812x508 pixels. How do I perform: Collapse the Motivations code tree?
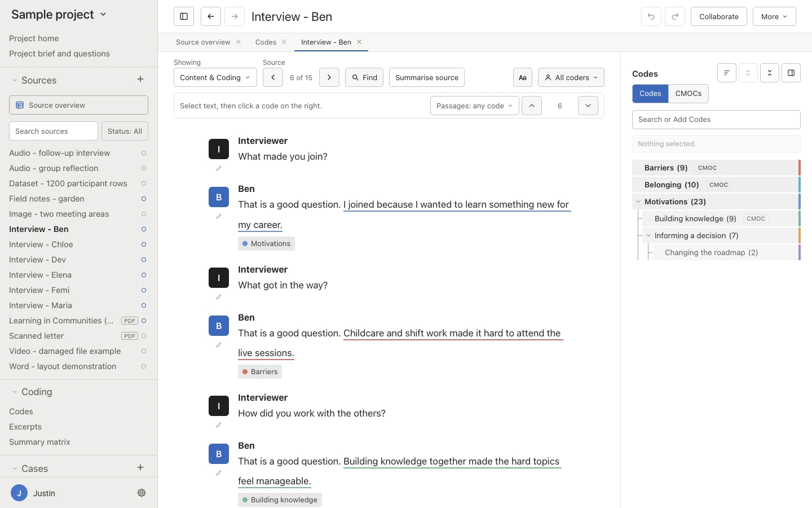tap(638, 202)
